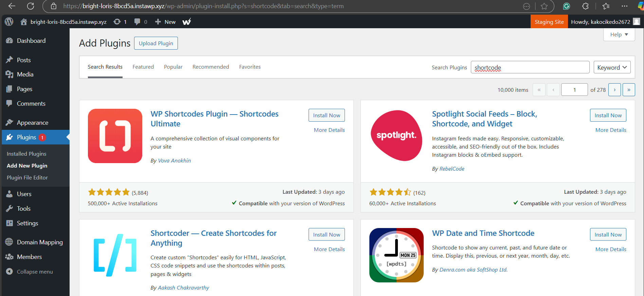
Task: Click Spotlight plugin logo
Action: (x=397, y=136)
